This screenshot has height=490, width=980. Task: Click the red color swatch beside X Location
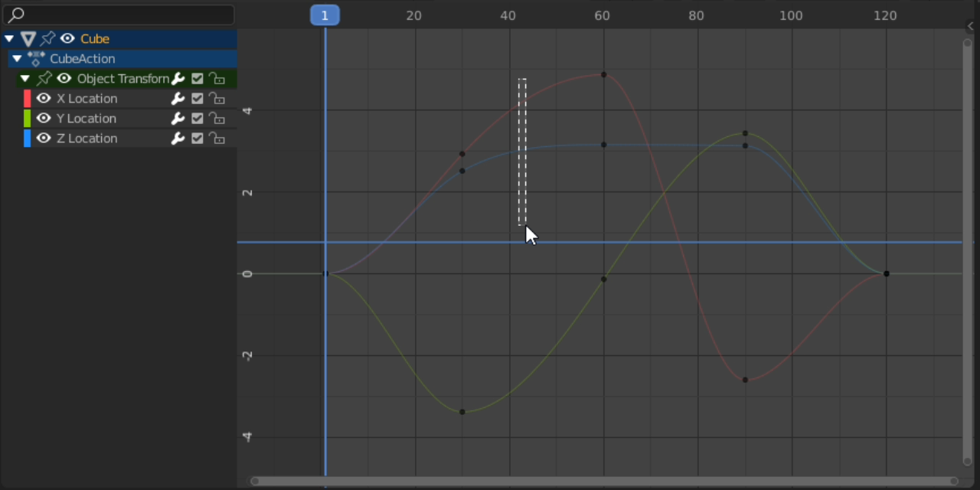click(x=28, y=98)
